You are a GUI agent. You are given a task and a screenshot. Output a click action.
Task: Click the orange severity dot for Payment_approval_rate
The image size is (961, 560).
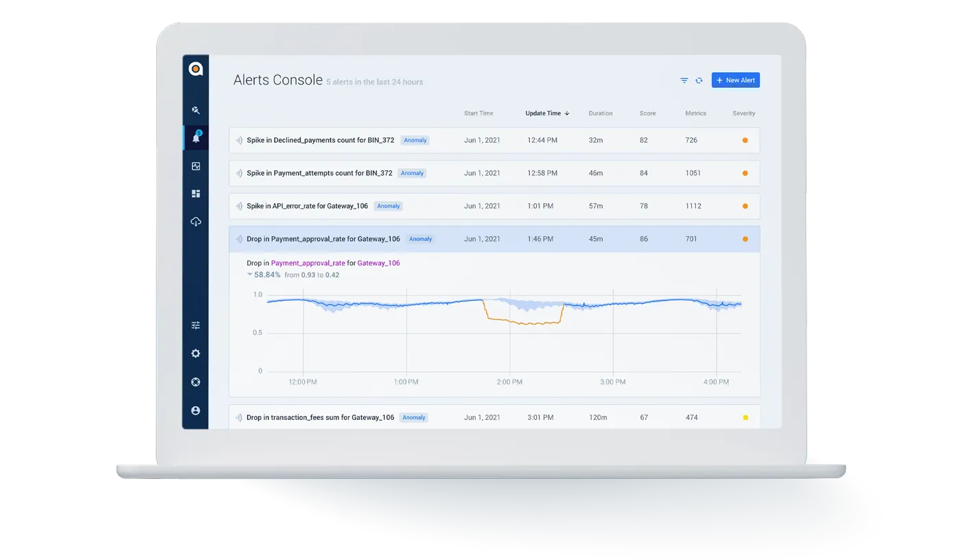(745, 239)
